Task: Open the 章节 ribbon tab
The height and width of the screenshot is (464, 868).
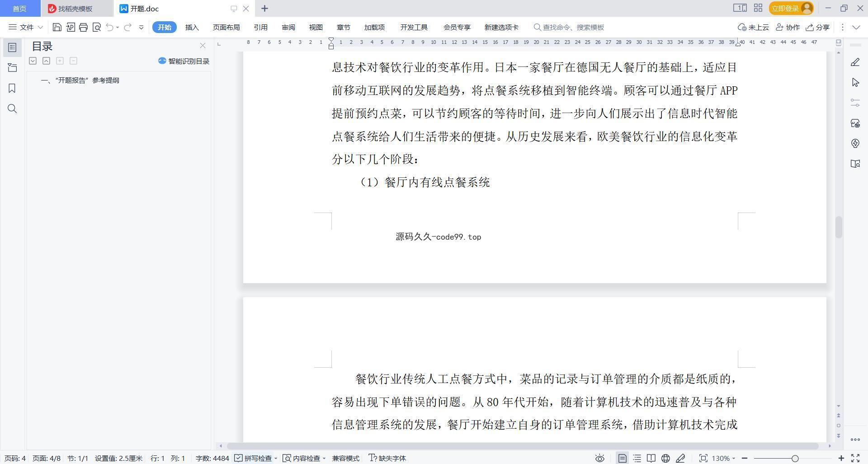Action: pos(344,27)
